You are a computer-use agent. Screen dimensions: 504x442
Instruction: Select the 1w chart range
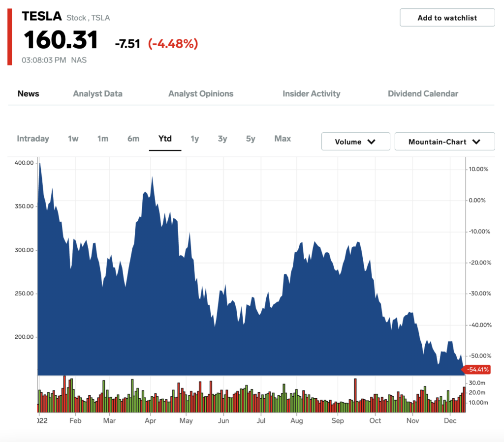(x=73, y=139)
